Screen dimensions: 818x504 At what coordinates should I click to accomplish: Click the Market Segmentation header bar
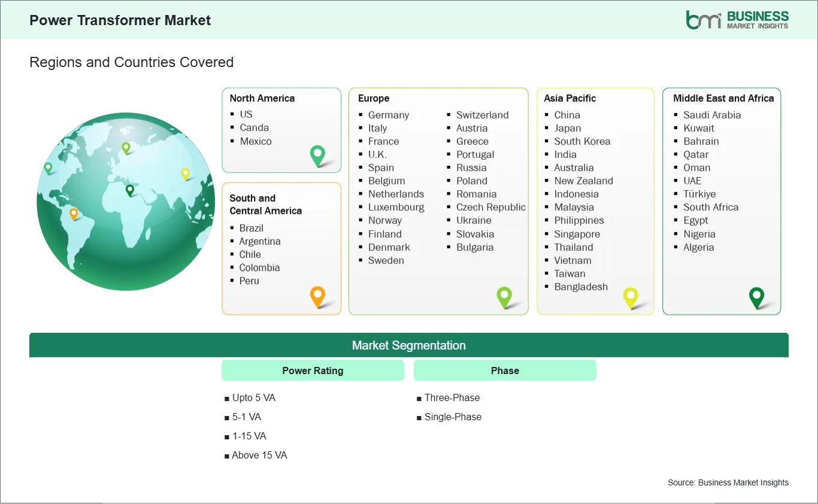pyautogui.click(x=409, y=345)
